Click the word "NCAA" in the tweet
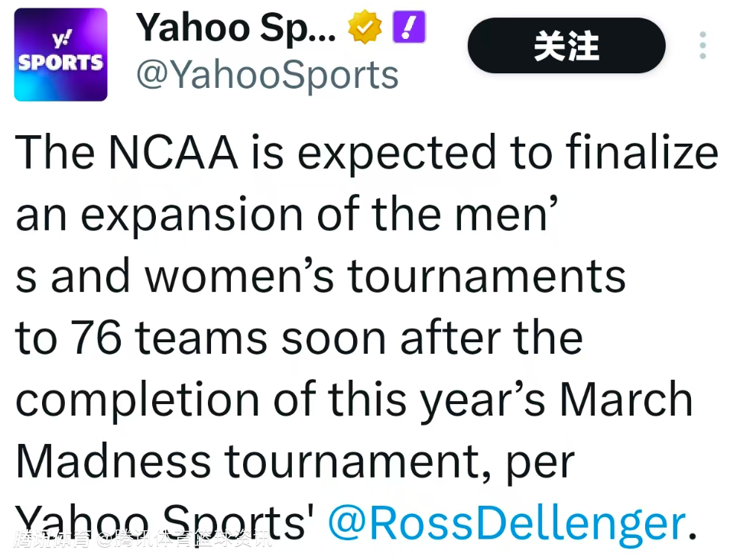The image size is (743, 560). point(173,153)
